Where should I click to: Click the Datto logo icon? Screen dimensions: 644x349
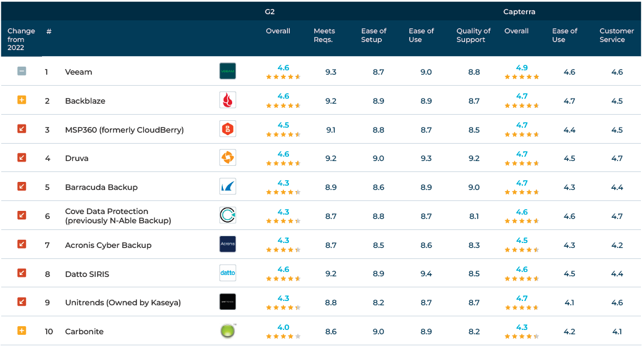tap(227, 273)
